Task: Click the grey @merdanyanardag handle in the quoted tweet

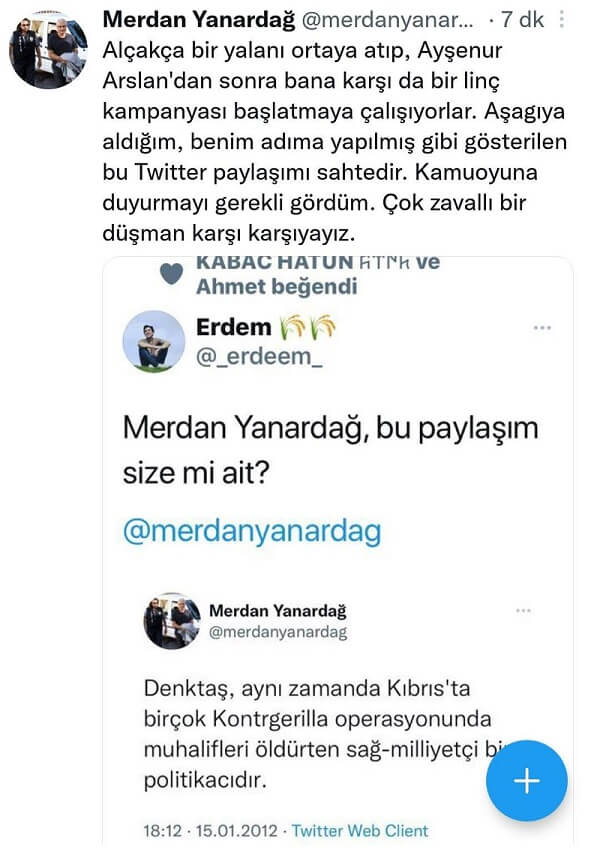Action: pyautogui.click(x=277, y=632)
